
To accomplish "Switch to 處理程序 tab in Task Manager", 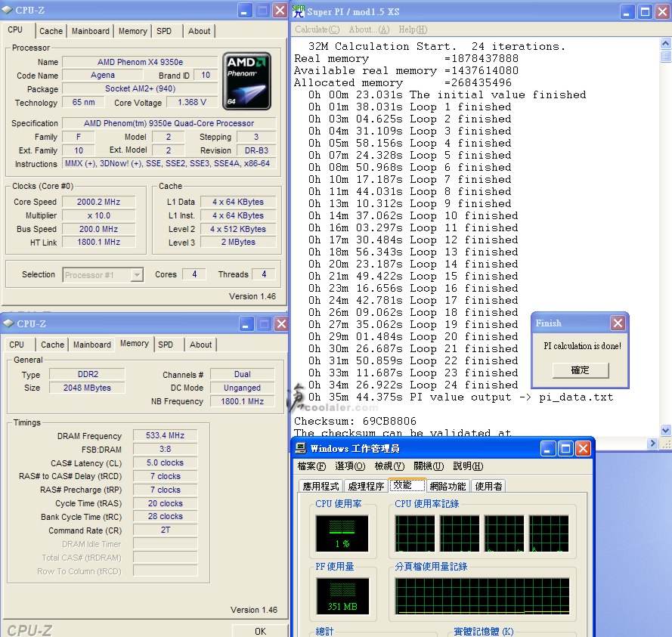I will 366,486.
